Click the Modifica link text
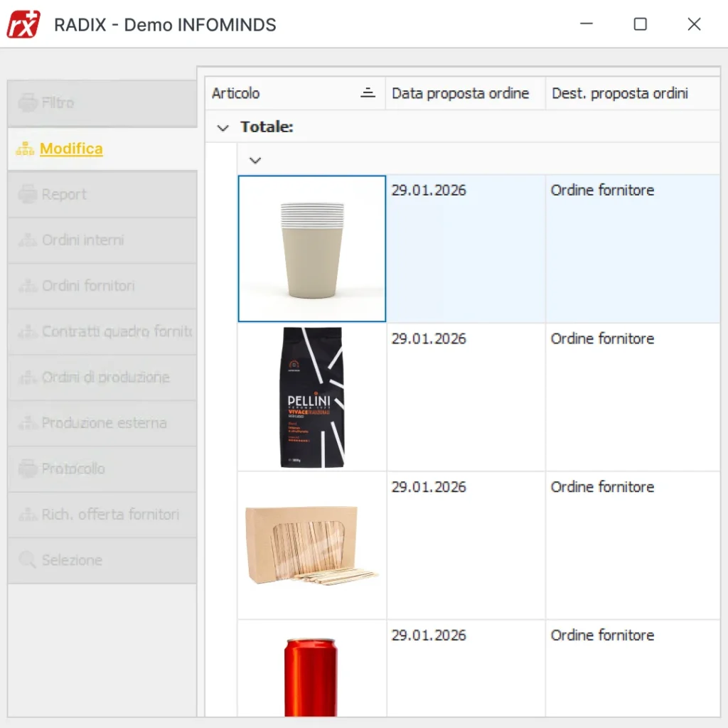This screenshot has width=728, height=728. 71,149
